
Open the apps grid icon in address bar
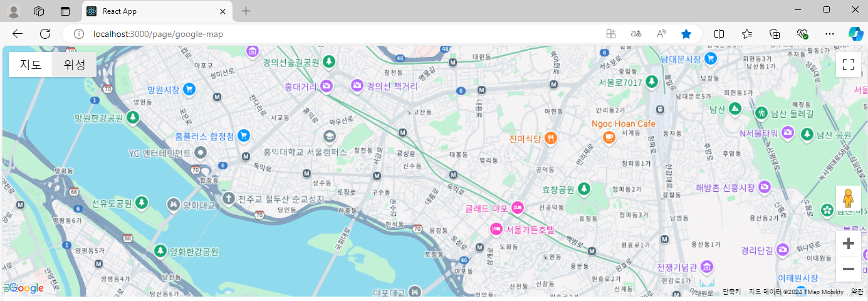611,34
